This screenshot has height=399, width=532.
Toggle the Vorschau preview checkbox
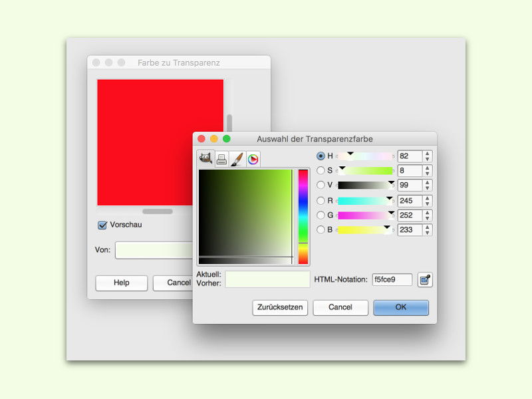[102, 225]
